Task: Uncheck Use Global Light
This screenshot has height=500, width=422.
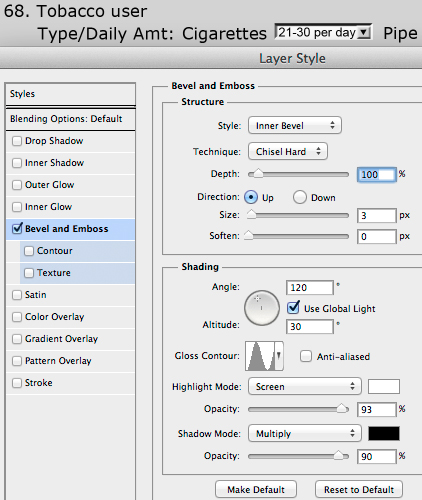Action: pos(293,307)
